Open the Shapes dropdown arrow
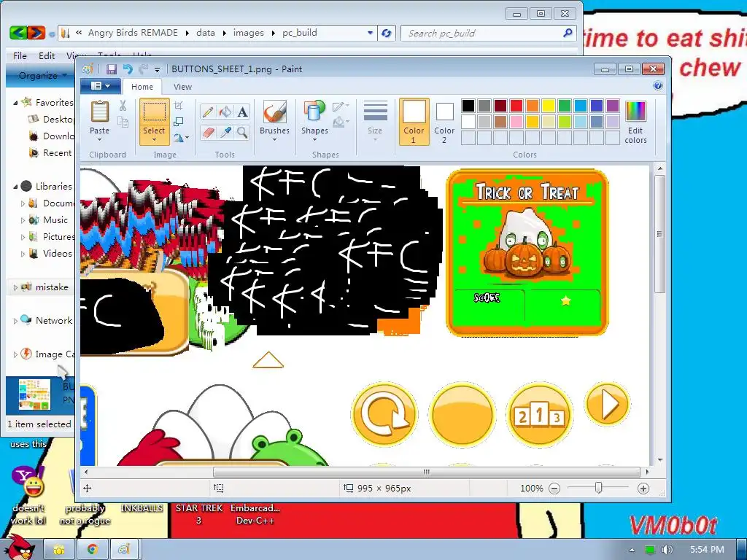 (x=314, y=140)
